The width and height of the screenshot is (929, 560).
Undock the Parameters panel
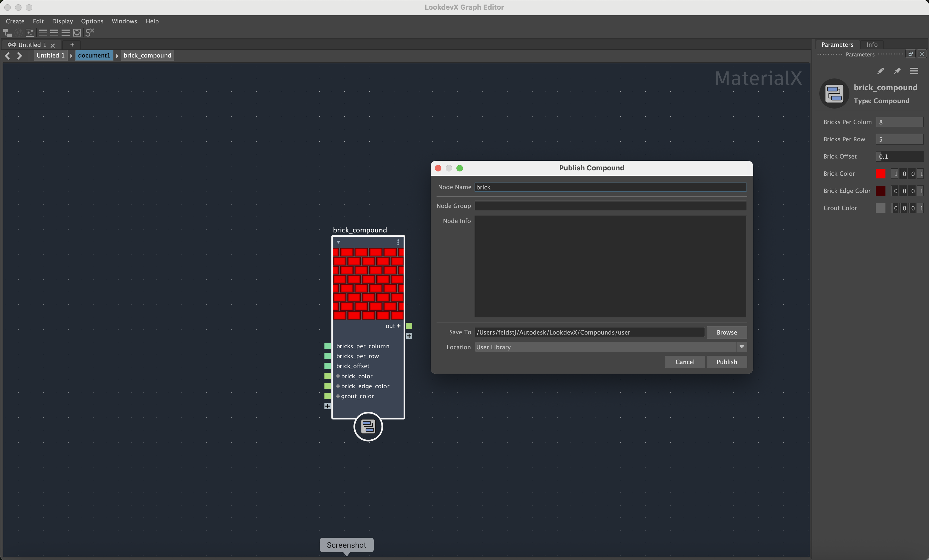point(910,54)
